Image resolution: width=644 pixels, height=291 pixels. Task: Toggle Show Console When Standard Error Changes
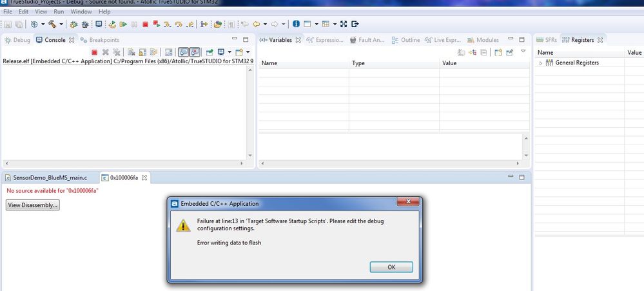194,52
